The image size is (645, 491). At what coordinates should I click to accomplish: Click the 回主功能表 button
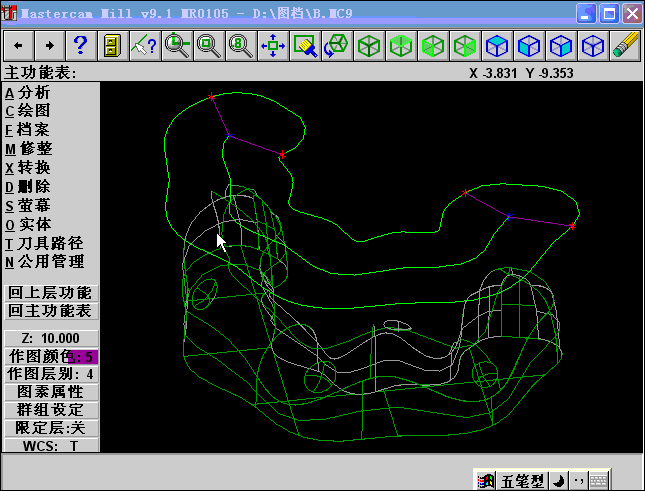coord(51,311)
